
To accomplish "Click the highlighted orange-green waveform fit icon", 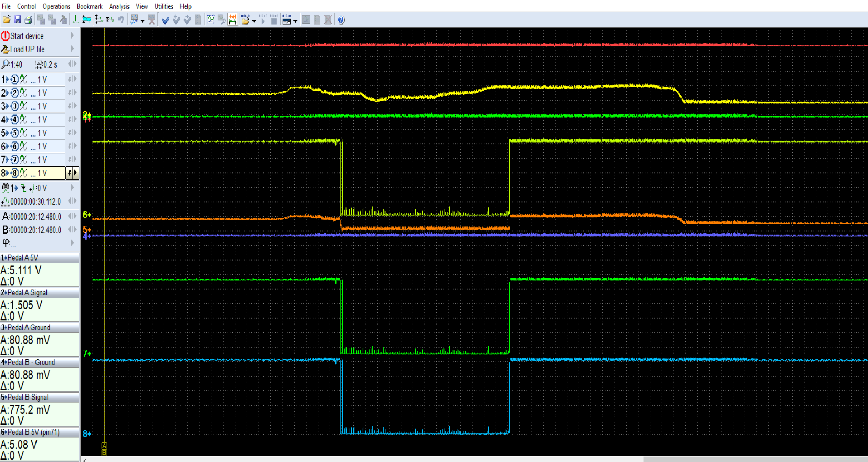I will 233,20.
